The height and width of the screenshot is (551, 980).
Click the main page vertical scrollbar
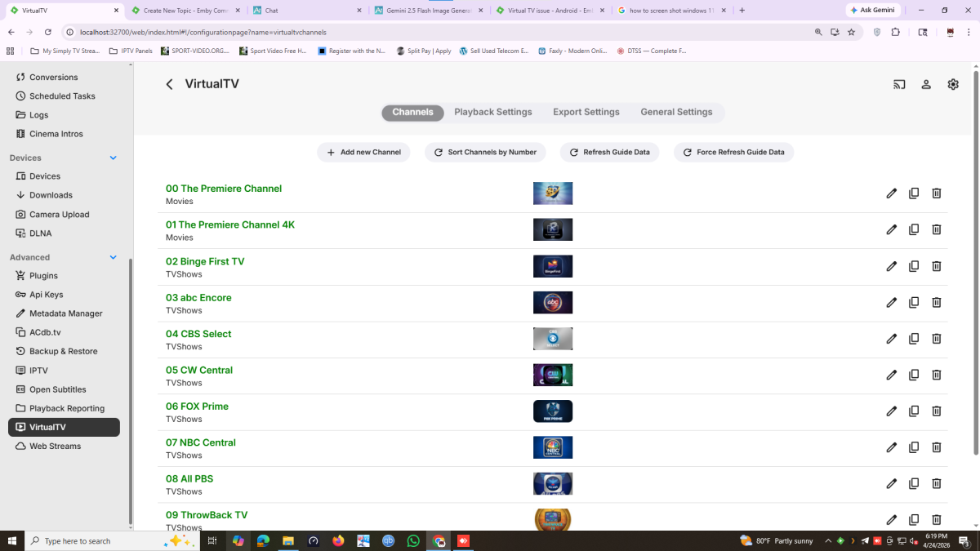975,261
